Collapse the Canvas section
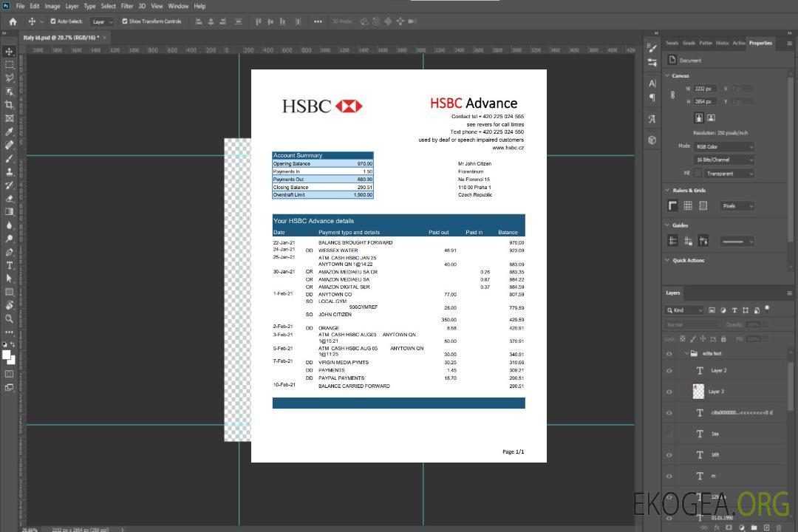The width and height of the screenshot is (798, 532). (667, 75)
